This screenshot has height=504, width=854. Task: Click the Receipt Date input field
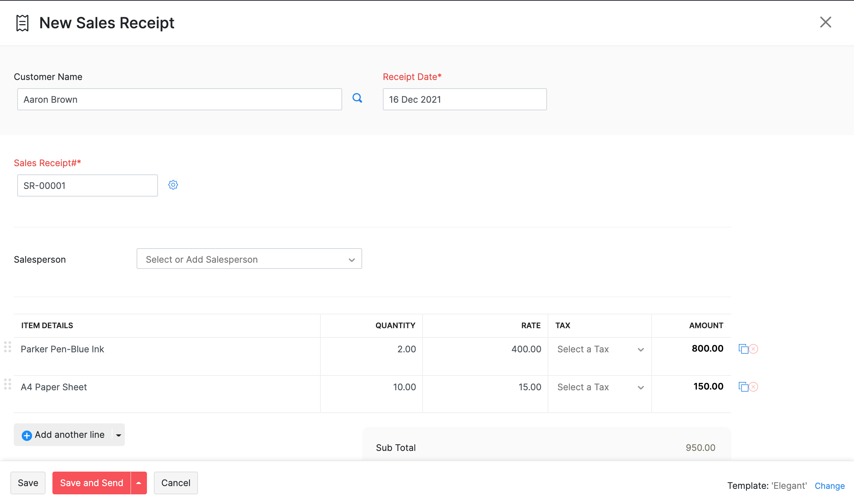pyautogui.click(x=465, y=99)
